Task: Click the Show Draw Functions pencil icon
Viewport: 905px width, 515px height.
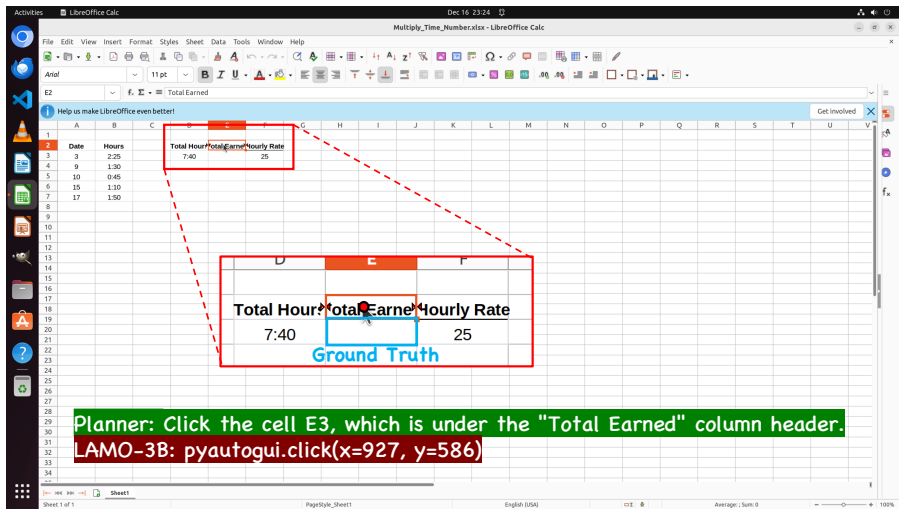Action: 616,57
